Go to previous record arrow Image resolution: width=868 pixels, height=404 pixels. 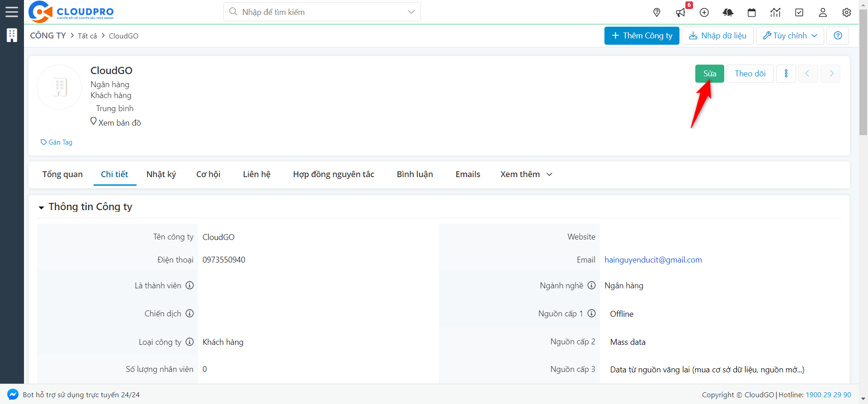click(808, 74)
